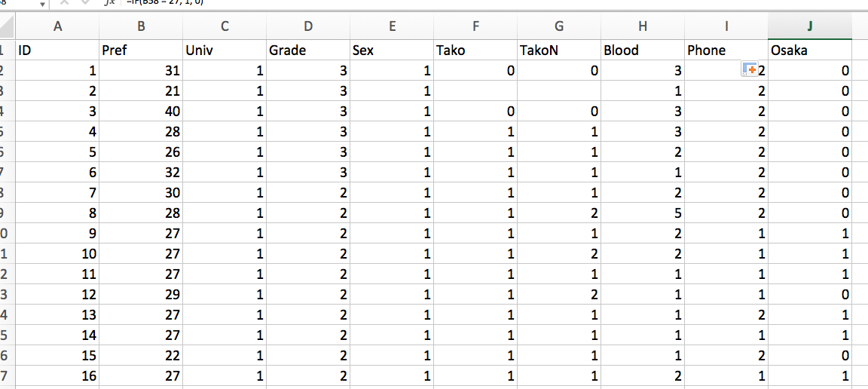Select the Pref cell with value 22
The width and height of the screenshot is (868, 389).
(x=141, y=356)
